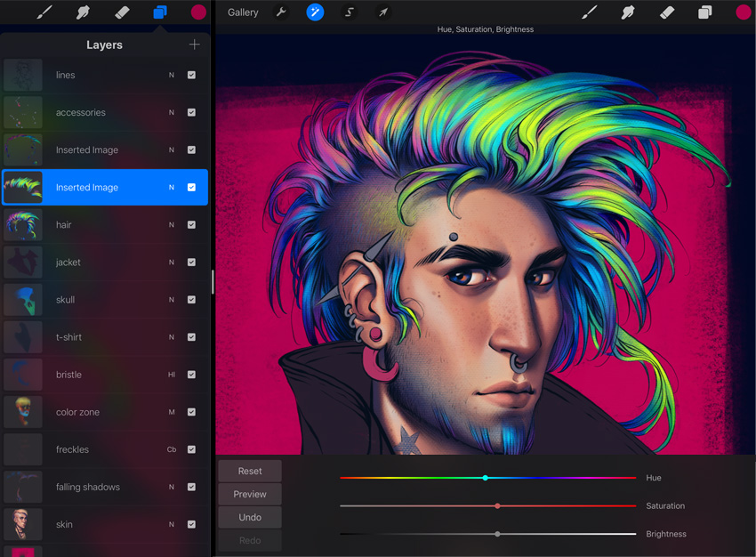Open the M blend mode on color zone layer
This screenshot has width=756, height=557.
pos(171,412)
